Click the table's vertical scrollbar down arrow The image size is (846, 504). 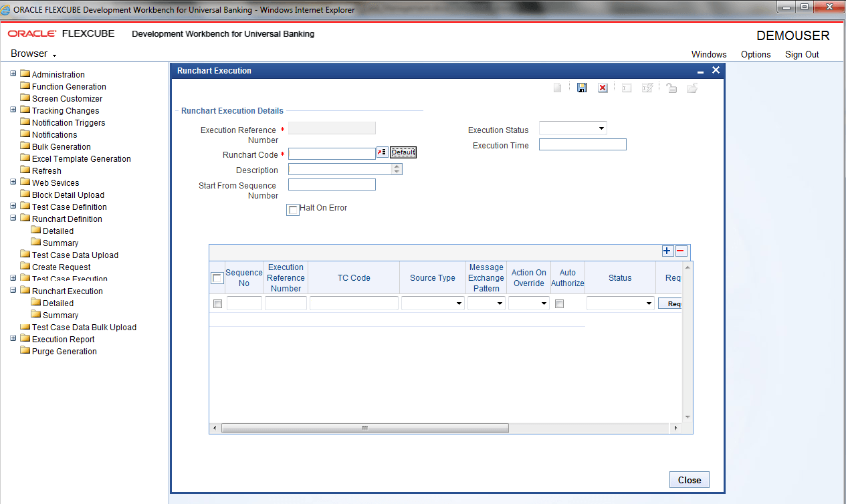(688, 417)
